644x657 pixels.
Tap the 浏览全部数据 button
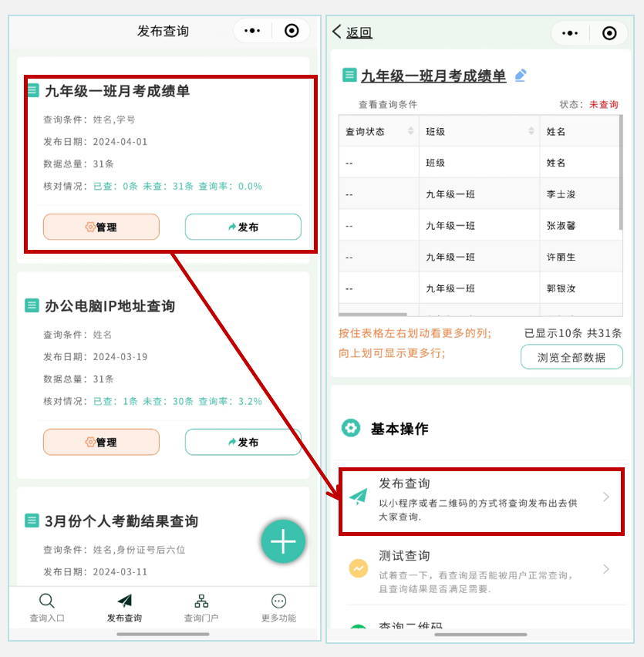point(572,357)
